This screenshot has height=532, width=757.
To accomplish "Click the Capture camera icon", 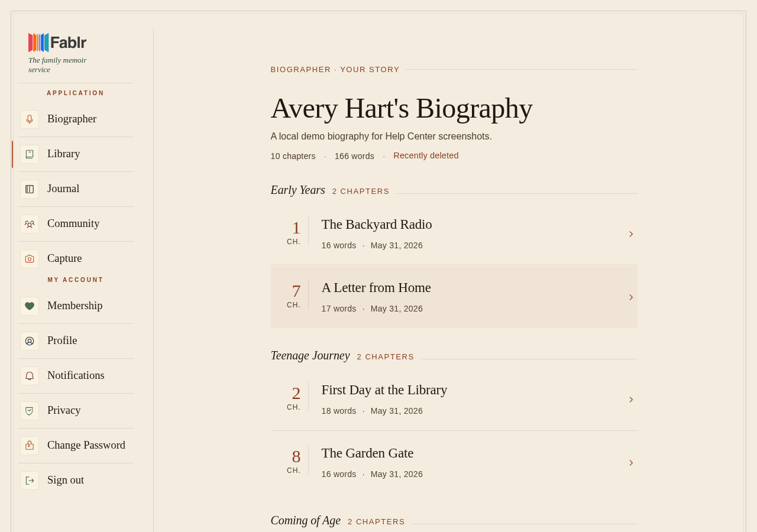I will tap(30, 259).
